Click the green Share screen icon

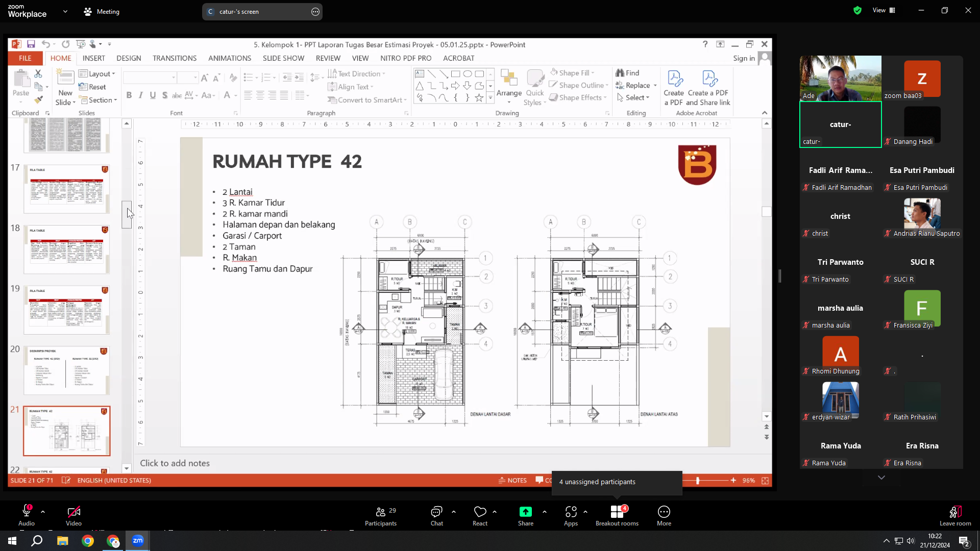526,512
